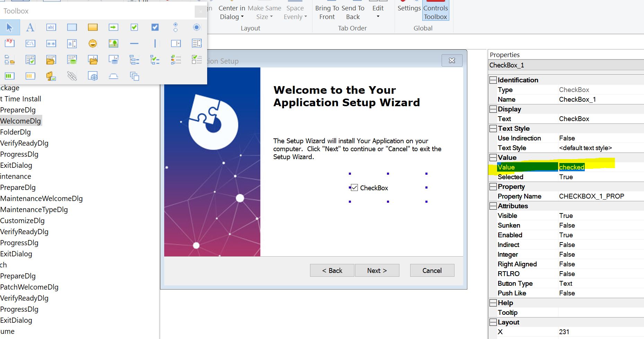
Task: Toggle the Controls Toolbox ribbon button
Action: 435,12
